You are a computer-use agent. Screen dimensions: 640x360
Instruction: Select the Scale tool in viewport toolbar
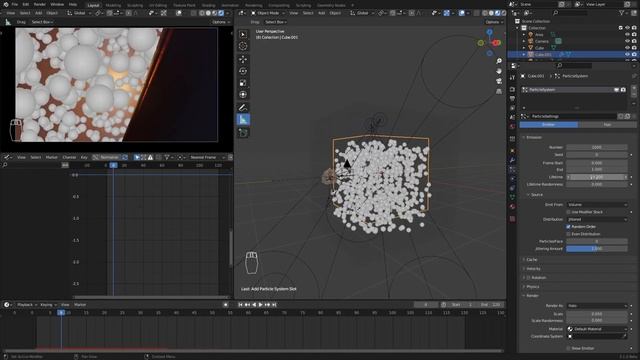click(243, 83)
